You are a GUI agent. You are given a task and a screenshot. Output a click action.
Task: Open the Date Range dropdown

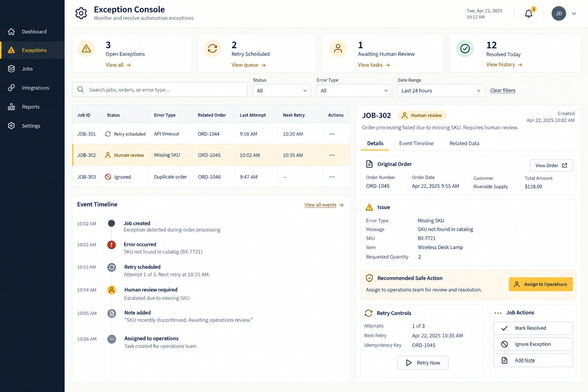(x=441, y=91)
